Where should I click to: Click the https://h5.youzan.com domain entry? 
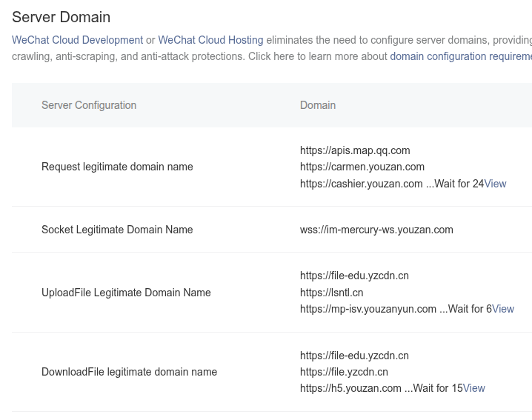350,388
